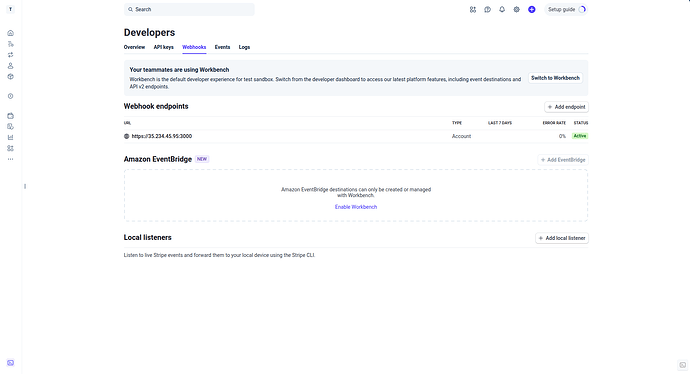Click the NEW badge beside Amazon EventBridge
The width and height of the screenshot is (690, 374).
tap(202, 159)
